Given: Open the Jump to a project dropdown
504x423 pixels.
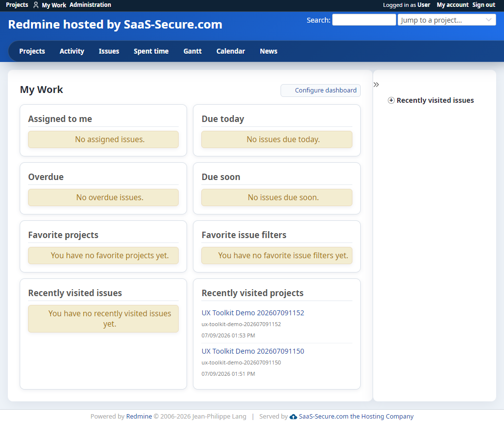Looking at the screenshot, I should 446,20.
